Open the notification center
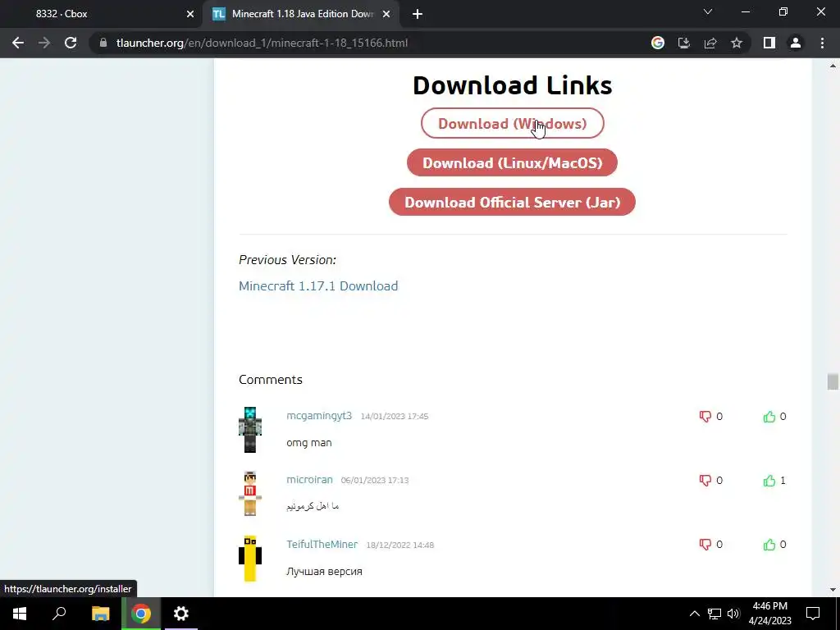This screenshot has height=630, width=840. tap(813, 614)
